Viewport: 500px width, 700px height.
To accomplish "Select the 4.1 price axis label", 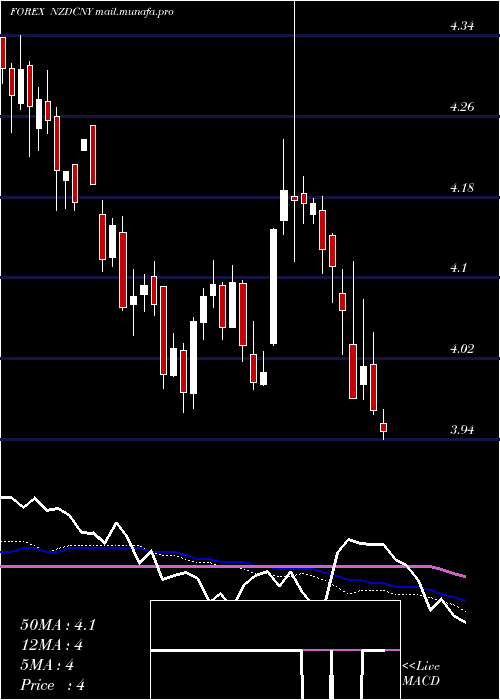I will 458,268.
